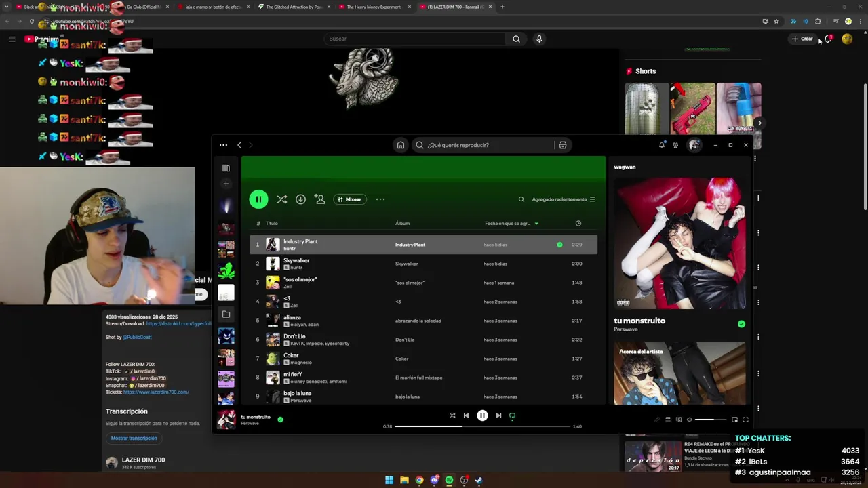Sort by Fecha en que se agregó column
This screenshot has height=488, width=868.
coord(511,223)
